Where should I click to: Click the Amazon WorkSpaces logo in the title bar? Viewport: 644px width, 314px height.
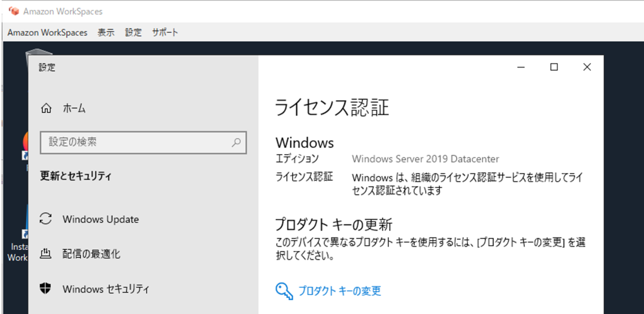(x=14, y=11)
